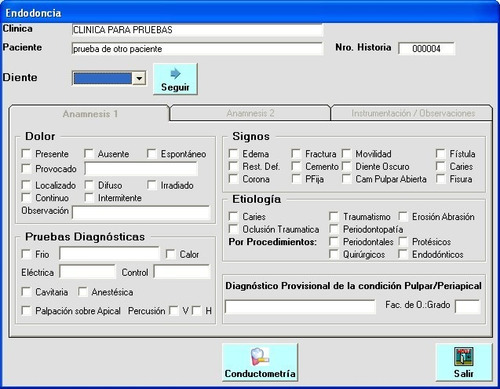Click the blue arrow Seguir icon

click(x=175, y=74)
